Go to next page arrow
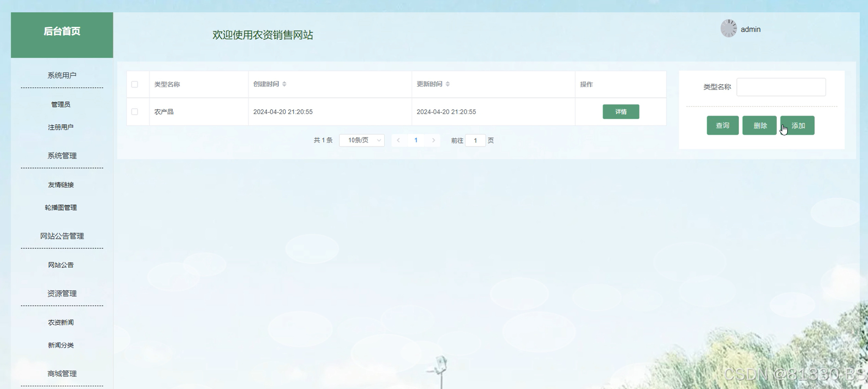 pos(434,140)
